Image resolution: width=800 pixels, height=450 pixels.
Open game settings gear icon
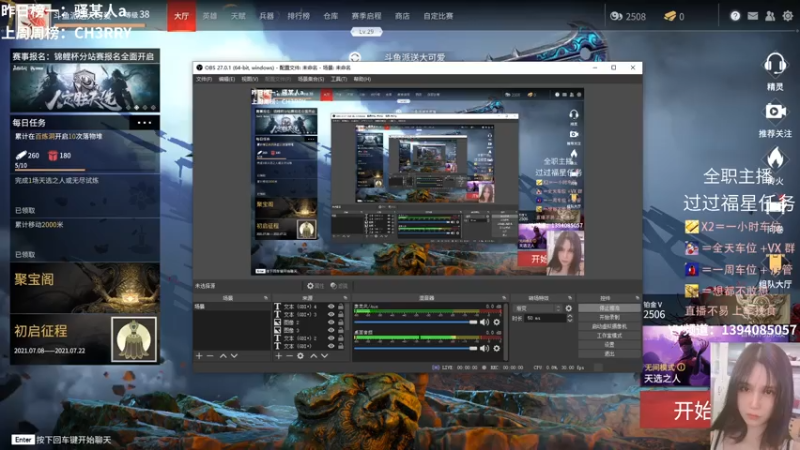(x=788, y=16)
